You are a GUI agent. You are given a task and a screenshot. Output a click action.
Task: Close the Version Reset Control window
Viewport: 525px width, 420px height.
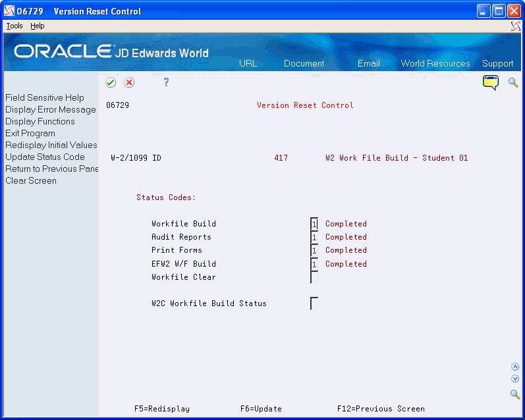click(x=514, y=11)
